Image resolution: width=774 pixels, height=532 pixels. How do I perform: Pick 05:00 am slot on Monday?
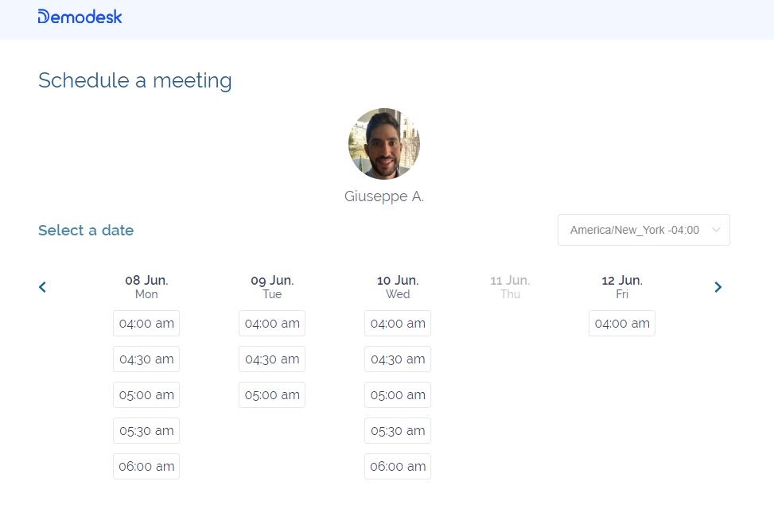(146, 394)
